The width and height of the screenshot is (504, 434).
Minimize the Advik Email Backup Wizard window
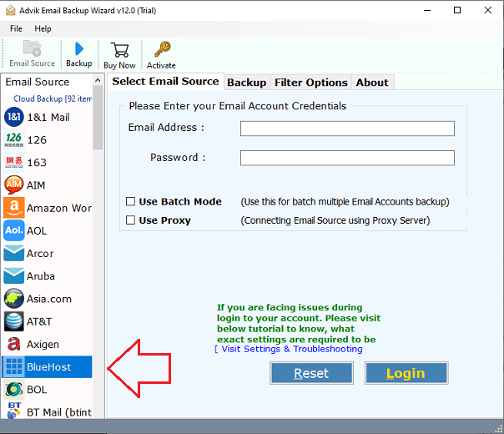point(427,10)
